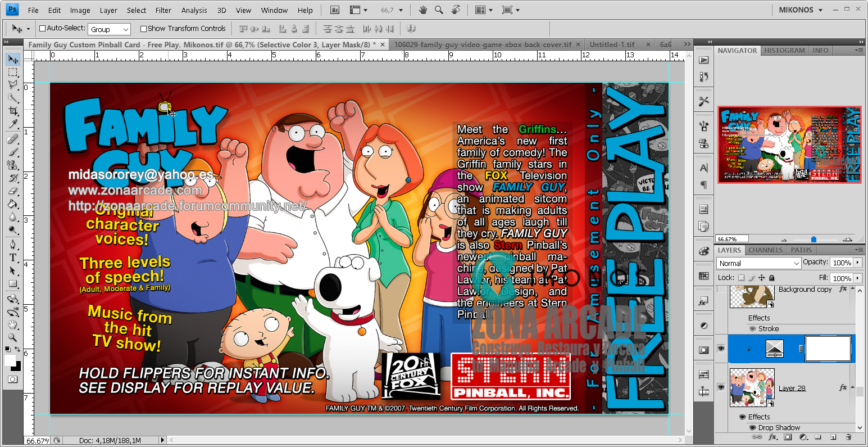Open the Image menu
This screenshot has height=447, width=868.
coord(80,10)
